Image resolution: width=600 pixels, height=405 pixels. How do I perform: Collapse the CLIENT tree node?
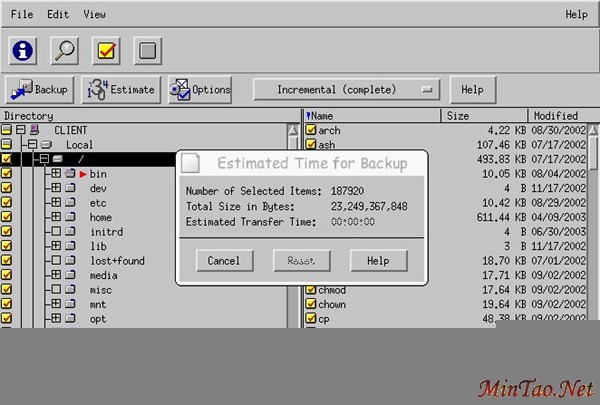21,130
